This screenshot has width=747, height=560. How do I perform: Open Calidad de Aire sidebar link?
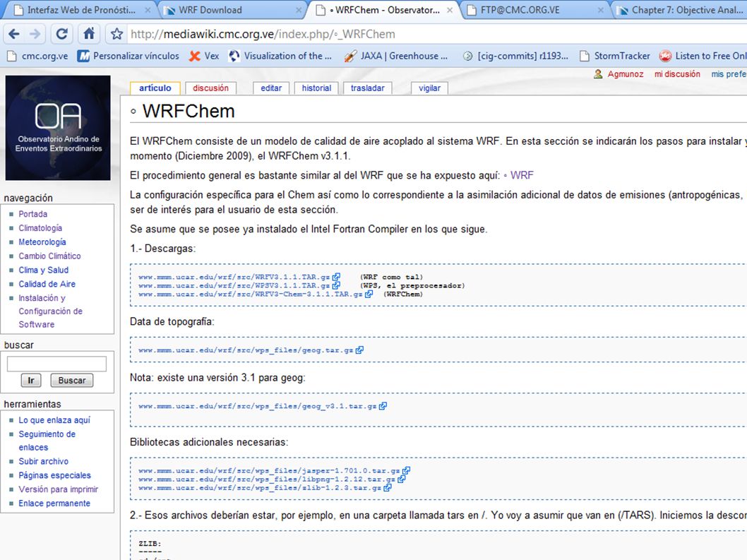coord(47,284)
